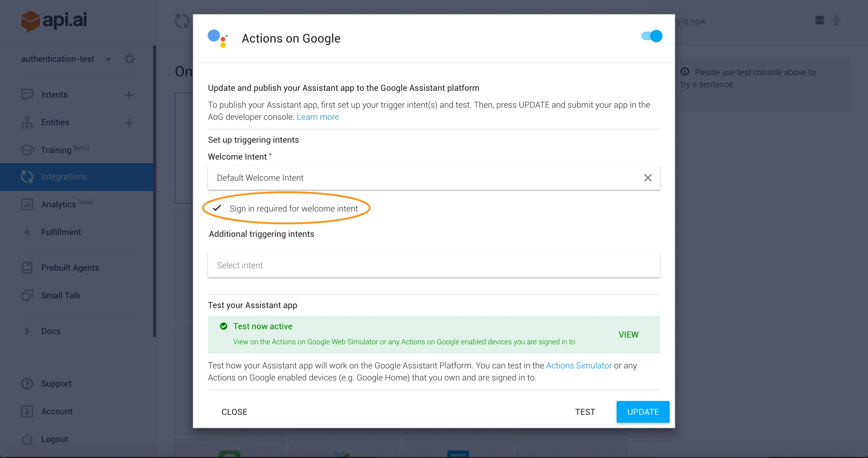Add a new intent with plus icon

129,95
